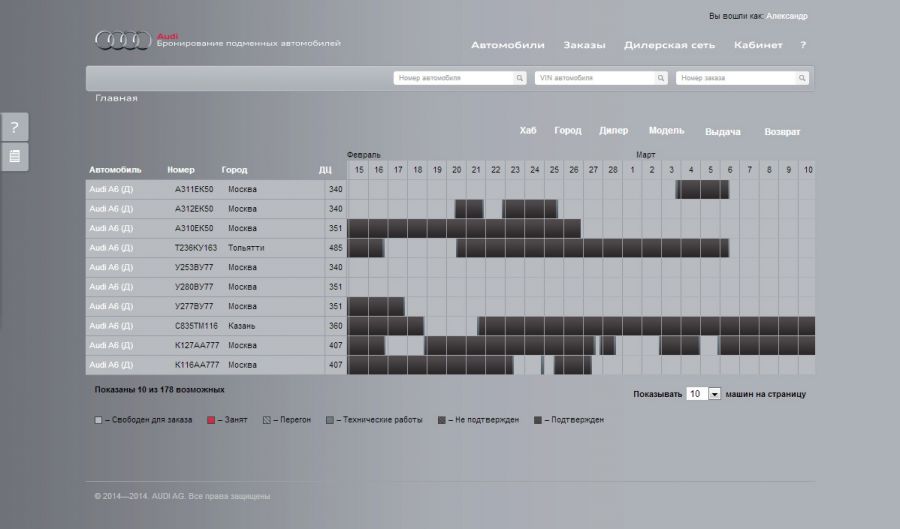Screen dimensions: 900x529
Task: Click the Свободен для заказа legend swatch
Action: [x=98, y=420]
